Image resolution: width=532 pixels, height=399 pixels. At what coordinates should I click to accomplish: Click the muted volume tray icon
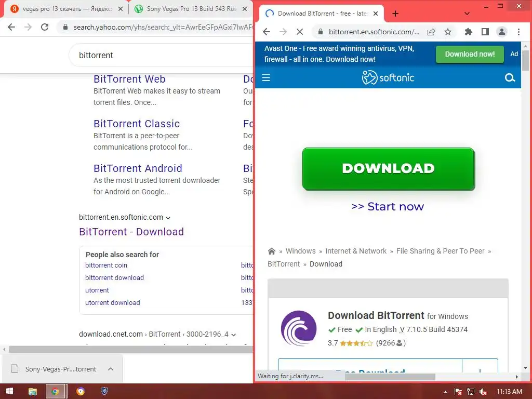point(483,392)
